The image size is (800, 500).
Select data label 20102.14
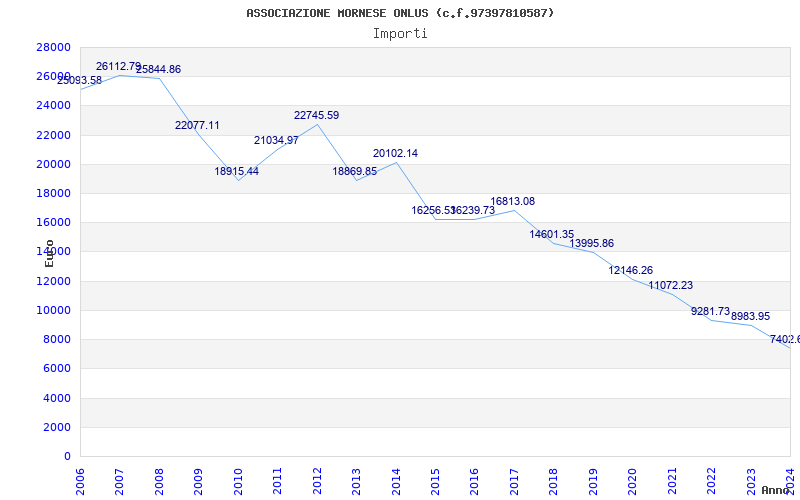pos(395,154)
